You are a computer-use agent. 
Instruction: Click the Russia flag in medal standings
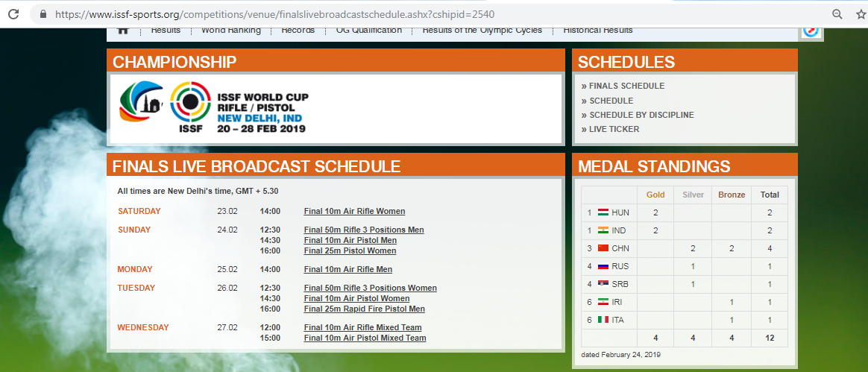(x=603, y=265)
